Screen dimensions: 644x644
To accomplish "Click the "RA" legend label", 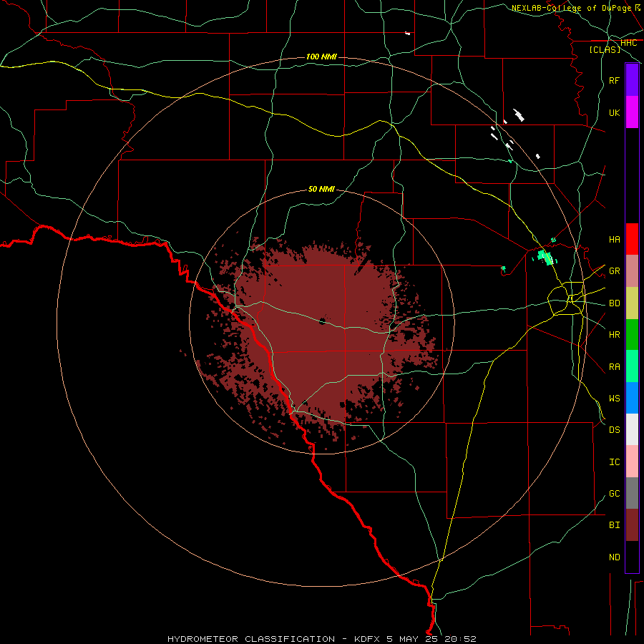I will coord(614,367).
